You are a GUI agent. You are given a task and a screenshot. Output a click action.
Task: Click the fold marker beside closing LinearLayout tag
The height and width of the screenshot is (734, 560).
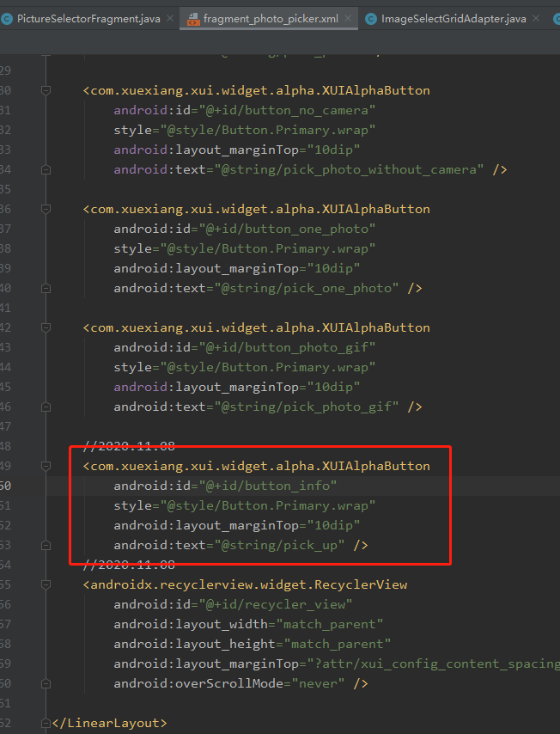(x=46, y=723)
